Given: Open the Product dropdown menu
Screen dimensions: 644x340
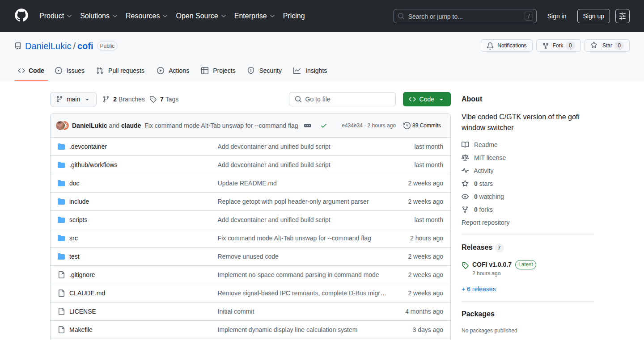Looking at the screenshot, I should click(x=55, y=16).
